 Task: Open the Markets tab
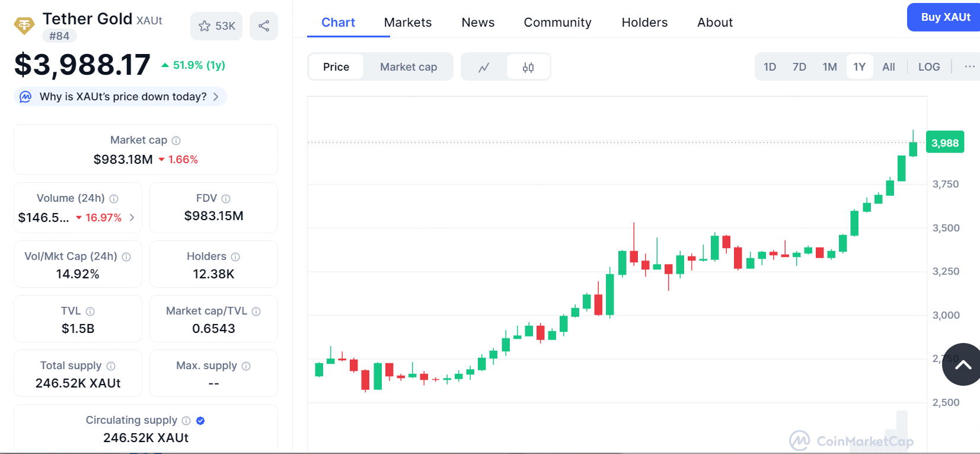point(408,23)
